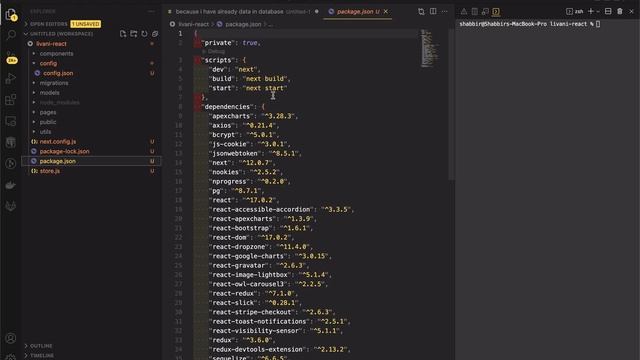Show Debug Console panel icon
The image size is (640, 360).
coord(485,11)
